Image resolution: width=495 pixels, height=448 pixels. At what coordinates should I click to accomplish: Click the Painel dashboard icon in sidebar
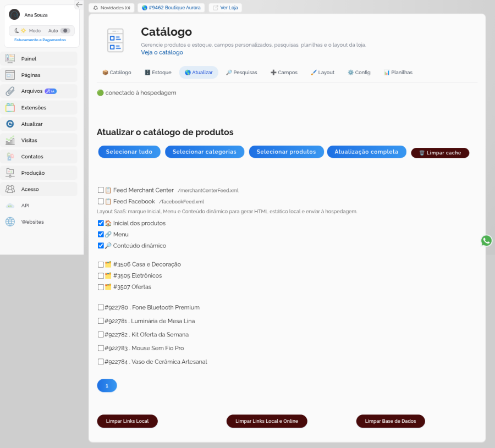[x=10, y=58]
